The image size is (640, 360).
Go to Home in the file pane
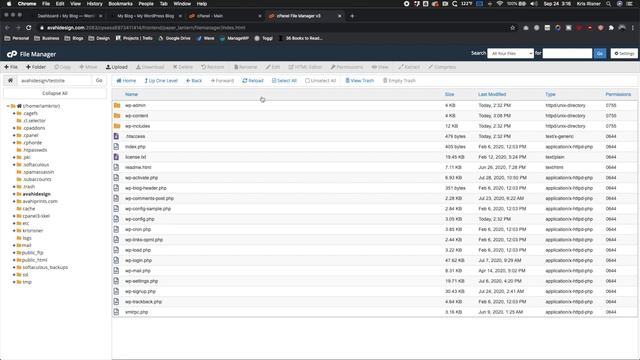point(126,81)
